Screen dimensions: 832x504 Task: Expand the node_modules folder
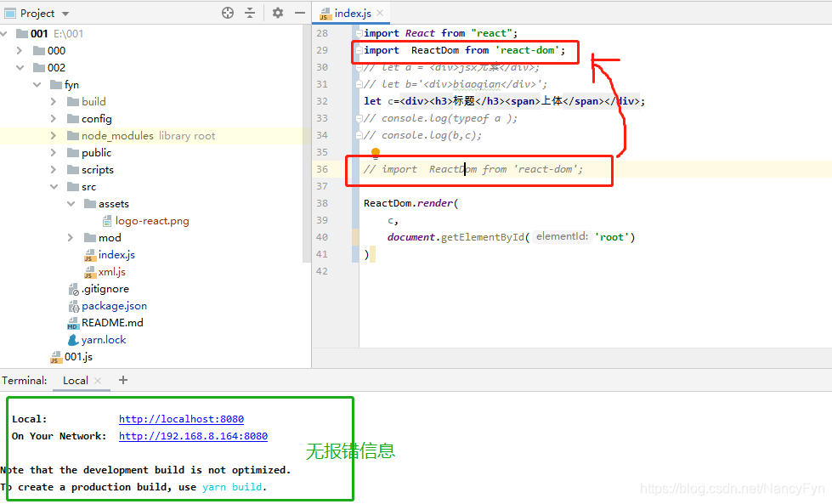click(x=54, y=136)
